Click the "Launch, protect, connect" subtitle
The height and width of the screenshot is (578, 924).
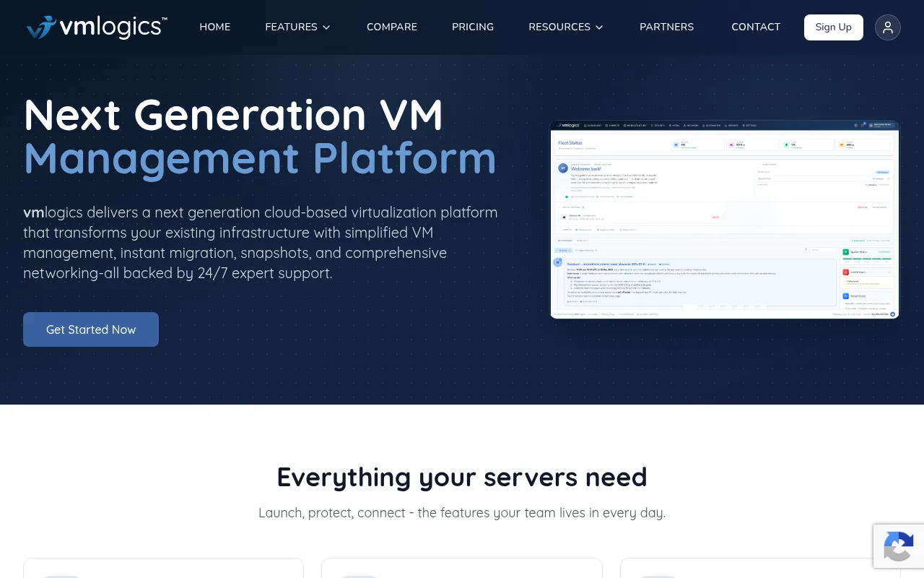(x=462, y=513)
